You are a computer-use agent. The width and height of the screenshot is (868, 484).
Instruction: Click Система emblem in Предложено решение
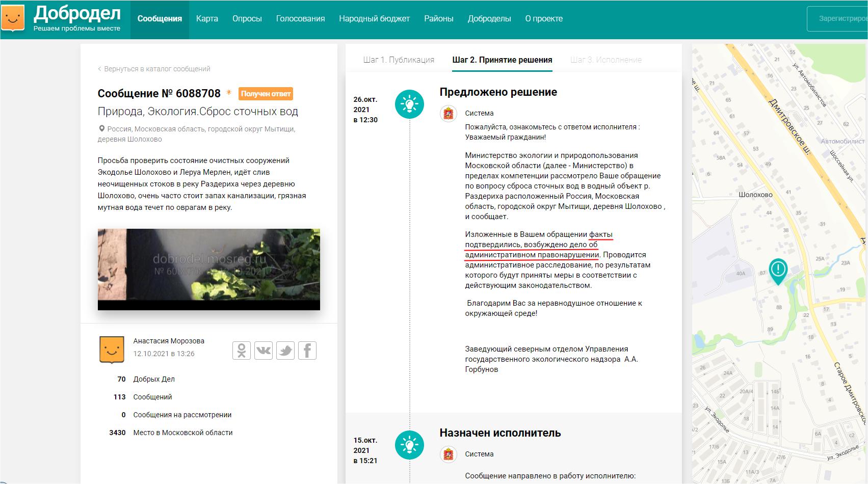tap(449, 113)
